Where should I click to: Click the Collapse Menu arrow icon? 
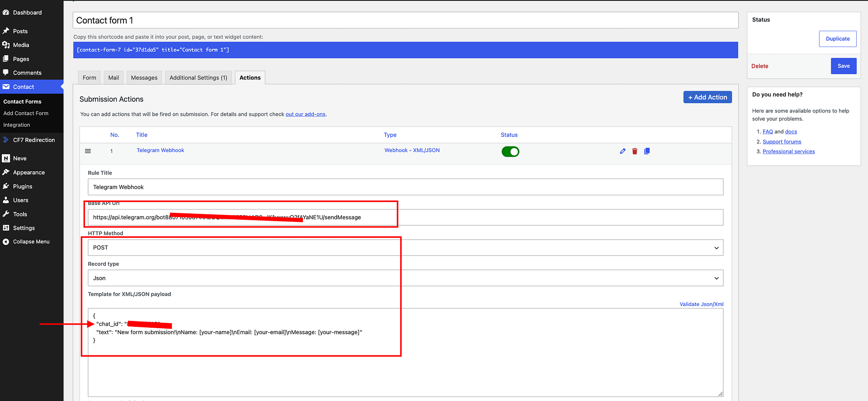(6, 241)
